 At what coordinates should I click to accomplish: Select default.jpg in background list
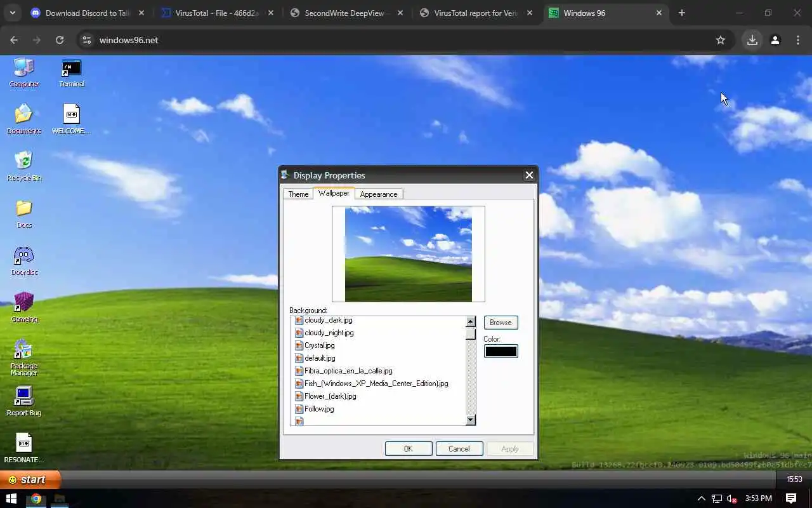320,358
